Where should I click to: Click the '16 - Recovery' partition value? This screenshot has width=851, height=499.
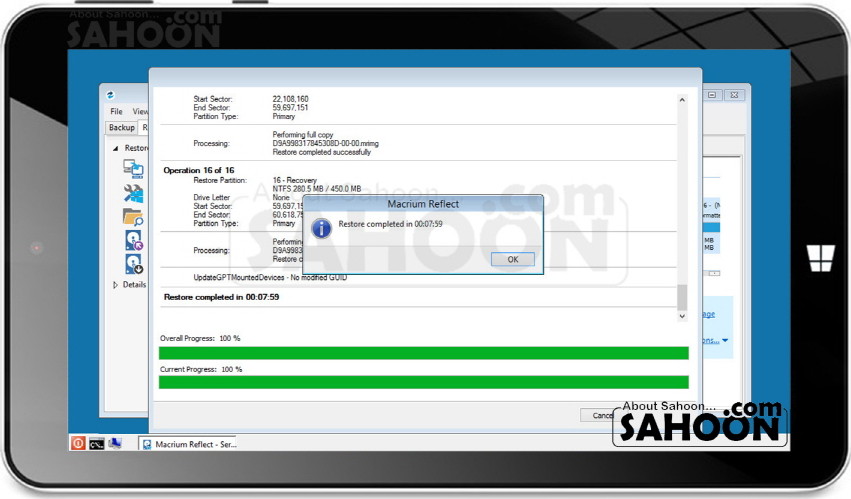coord(294,180)
